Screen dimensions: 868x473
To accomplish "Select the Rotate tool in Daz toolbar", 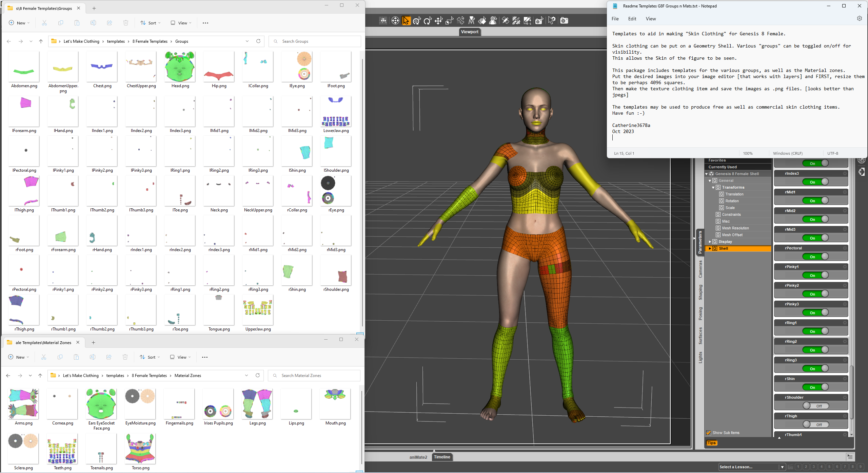I will pyautogui.click(x=428, y=21).
